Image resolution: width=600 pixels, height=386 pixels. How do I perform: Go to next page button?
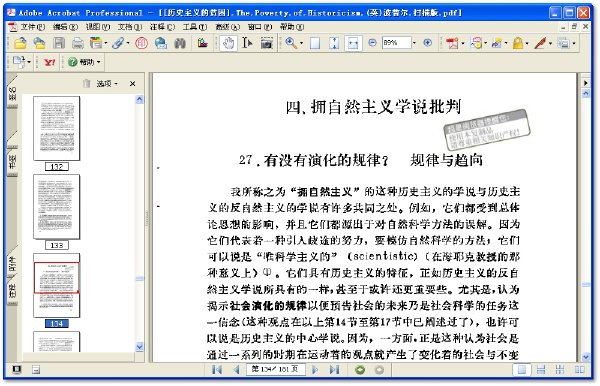(315, 370)
